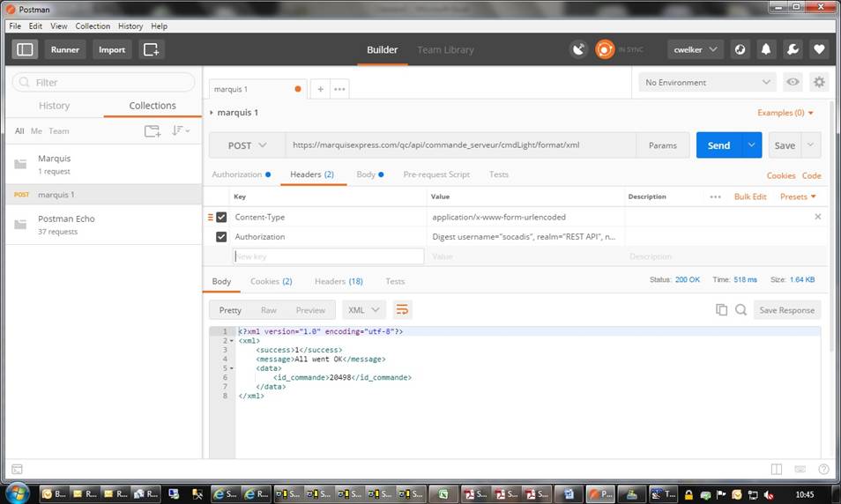Open help question mark icon
The image size is (841, 504).
coord(823,469)
